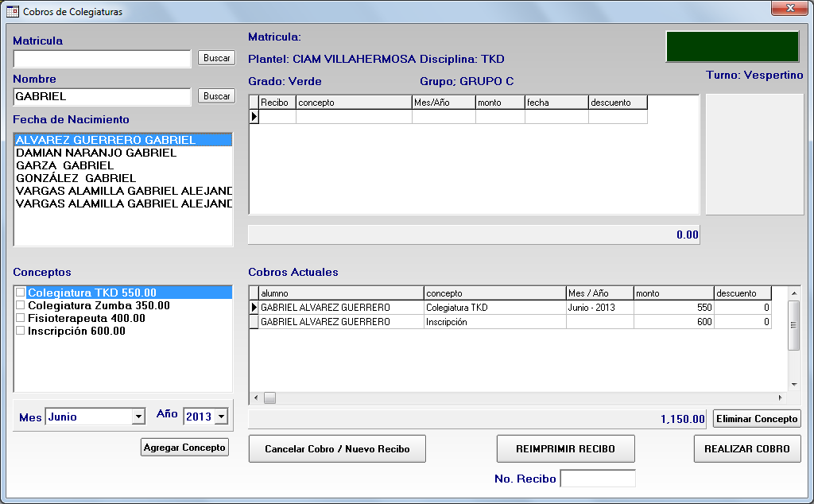
Task: Select the Inscripción row via its row selector
Action: click(x=254, y=322)
